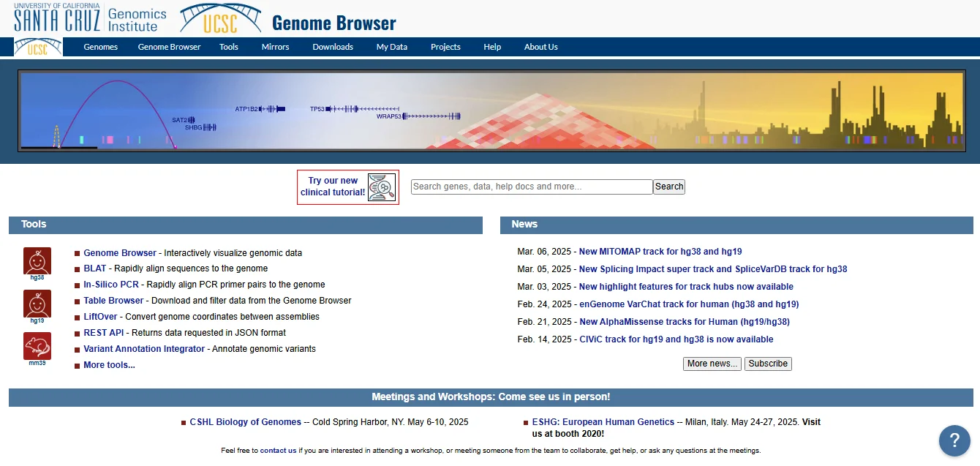
Task: Open the About Us menu
Action: point(540,47)
